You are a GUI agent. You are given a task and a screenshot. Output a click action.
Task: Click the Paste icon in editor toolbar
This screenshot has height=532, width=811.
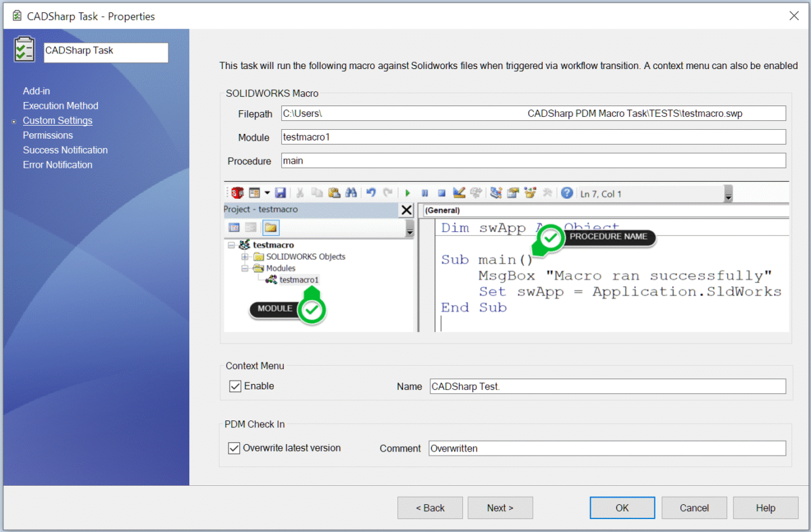tap(334, 193)
